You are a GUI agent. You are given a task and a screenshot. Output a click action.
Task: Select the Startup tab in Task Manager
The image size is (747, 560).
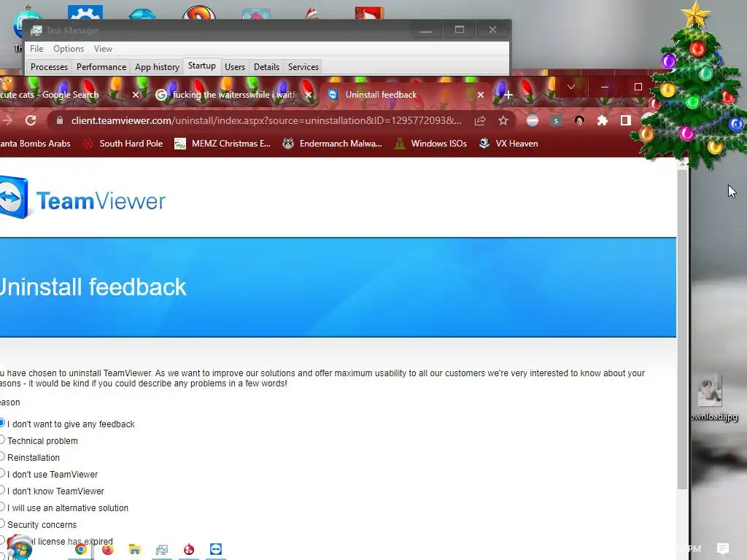click(x=202, y=66)
